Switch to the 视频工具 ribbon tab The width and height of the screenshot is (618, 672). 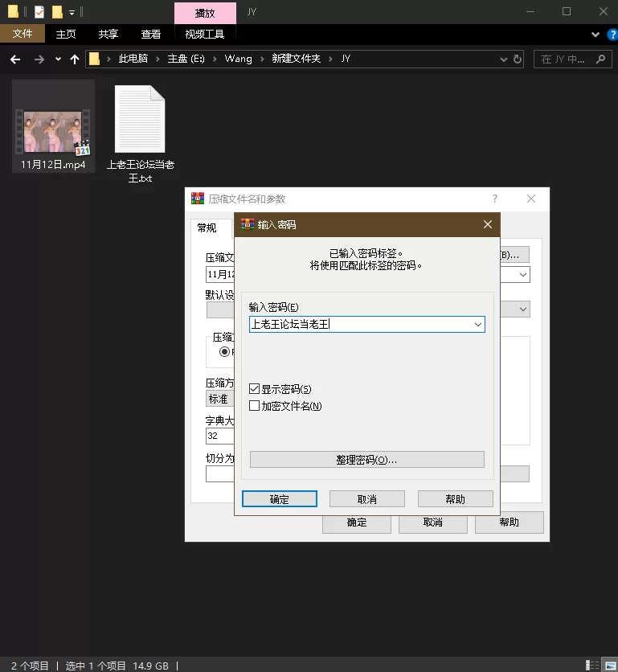[x=204, y=34]
